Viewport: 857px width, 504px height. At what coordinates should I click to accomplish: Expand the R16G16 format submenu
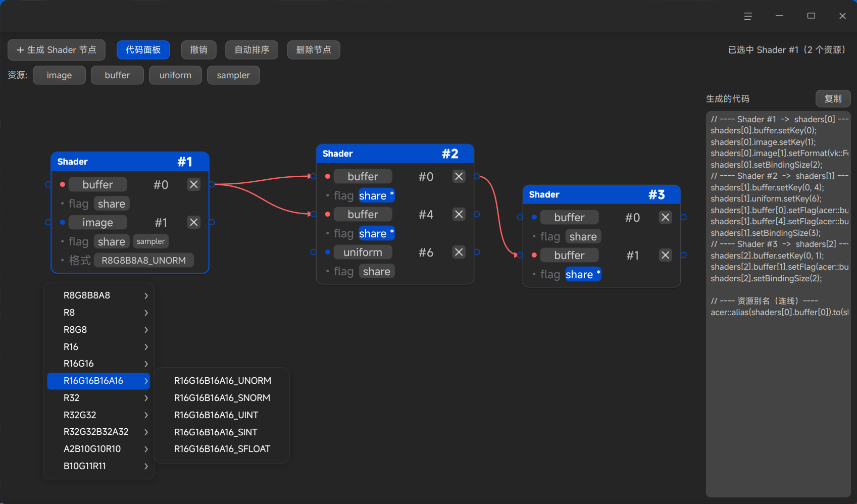point(99,364)
